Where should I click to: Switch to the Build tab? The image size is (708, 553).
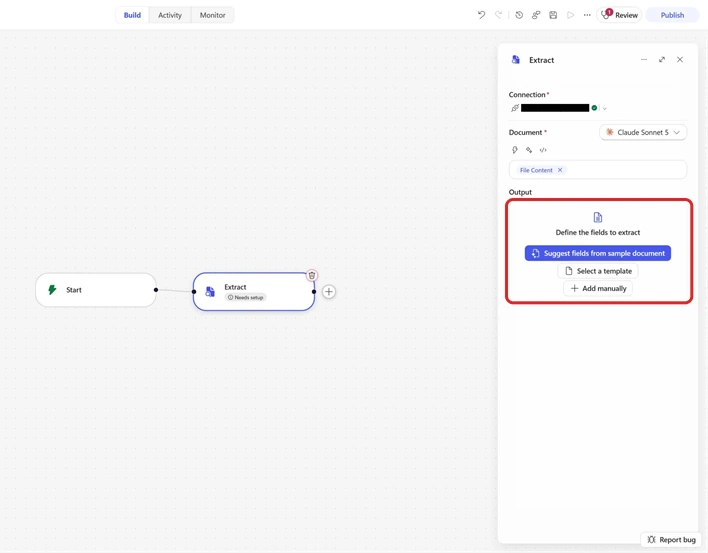tap(132, 15)
